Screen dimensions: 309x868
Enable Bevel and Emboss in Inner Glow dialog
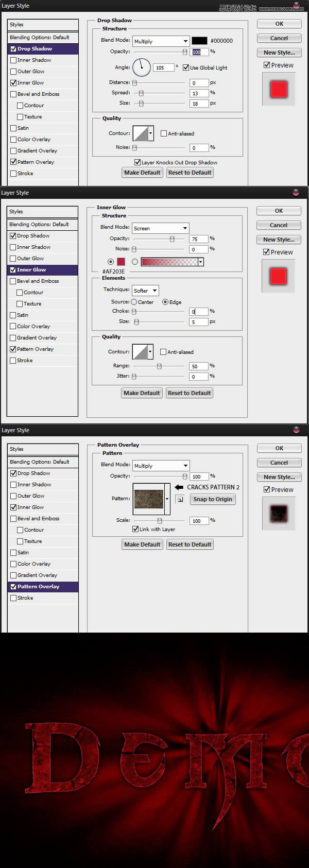[13, 281]
